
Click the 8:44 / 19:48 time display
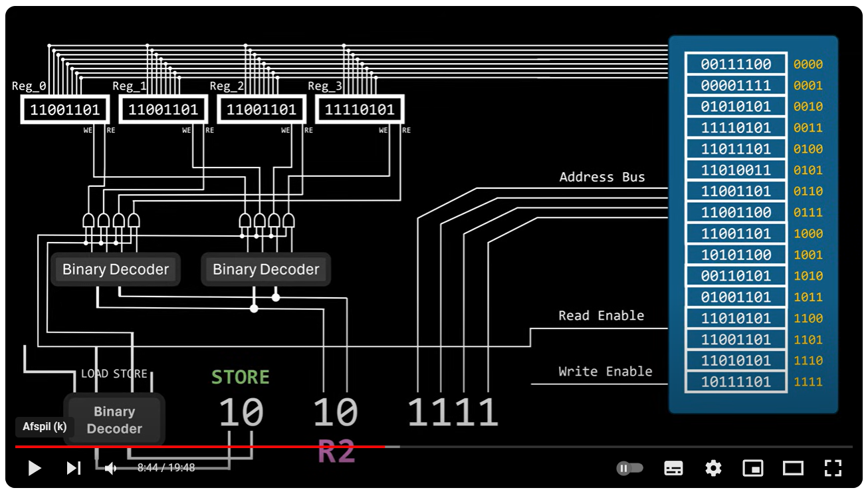coord(166,468)
